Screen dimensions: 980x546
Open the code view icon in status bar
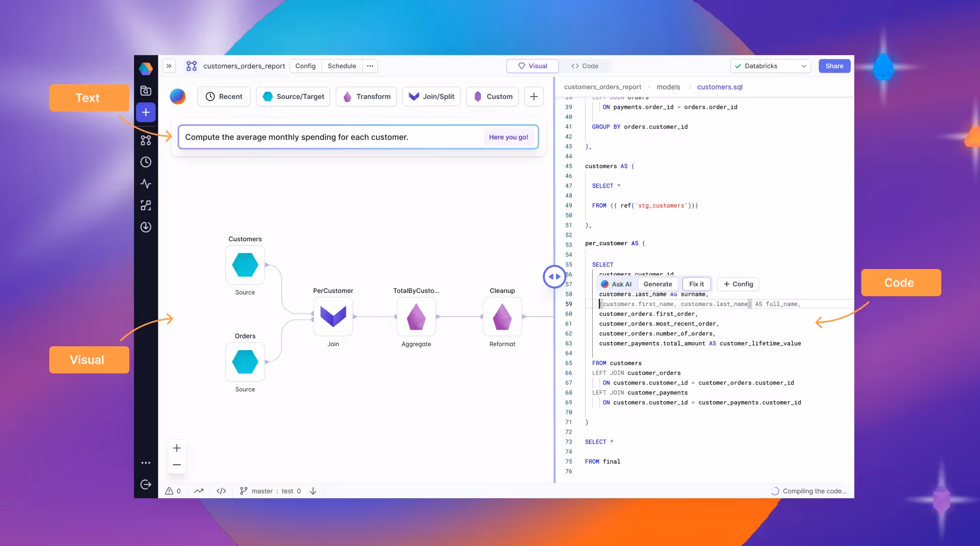(x=221, y=491)
